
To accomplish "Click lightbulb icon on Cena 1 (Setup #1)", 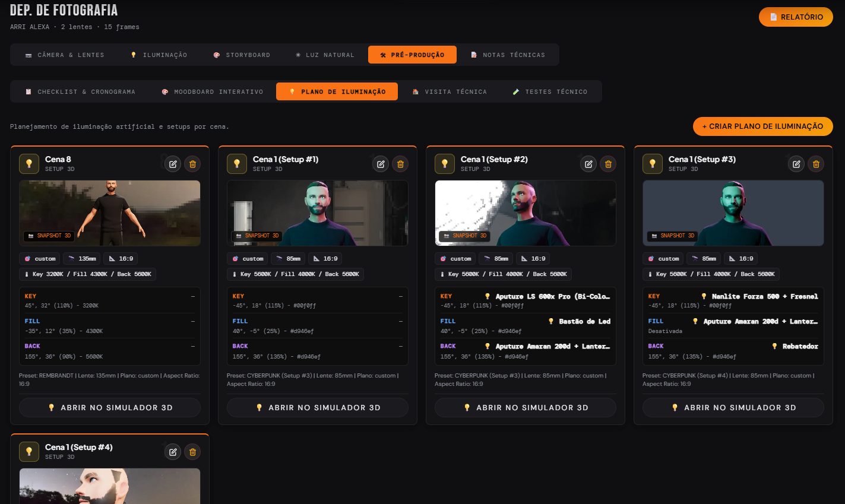I will (237, 164).
